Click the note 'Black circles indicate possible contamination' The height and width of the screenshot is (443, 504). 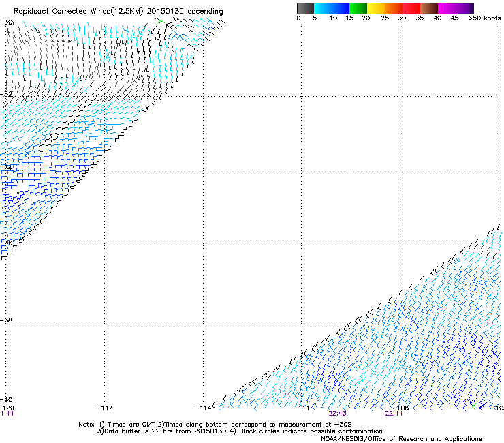click(311, 431)
